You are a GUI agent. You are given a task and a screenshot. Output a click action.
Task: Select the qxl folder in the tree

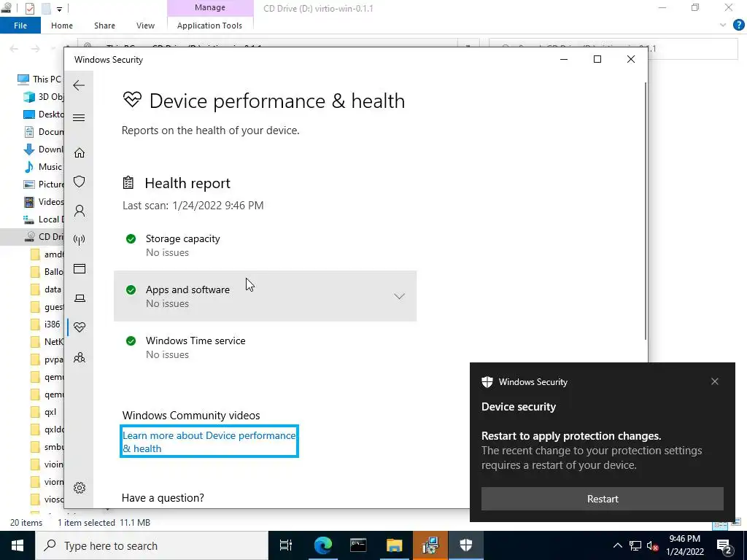click(x=44, y=412)
